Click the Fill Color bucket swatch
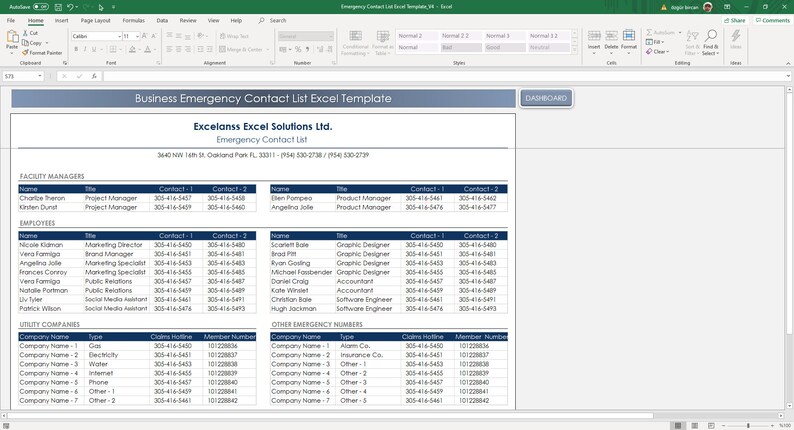The height and width of the screenshot is (430, 794). pyautogui.click(x=132, y=50)
